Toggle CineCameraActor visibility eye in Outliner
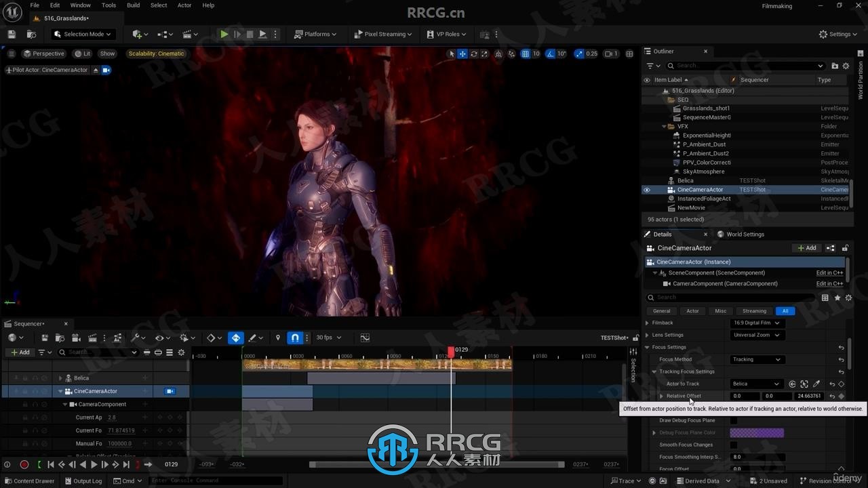 coord(646,190)
